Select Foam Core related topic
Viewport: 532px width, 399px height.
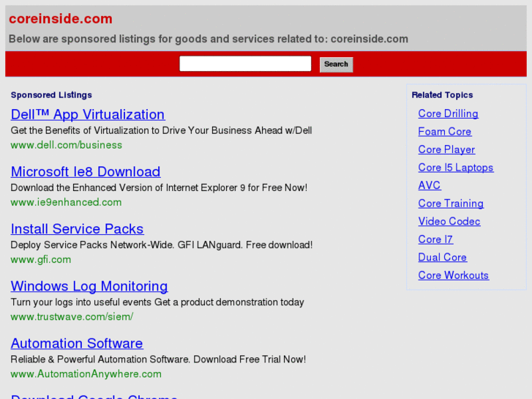(445, 132)
